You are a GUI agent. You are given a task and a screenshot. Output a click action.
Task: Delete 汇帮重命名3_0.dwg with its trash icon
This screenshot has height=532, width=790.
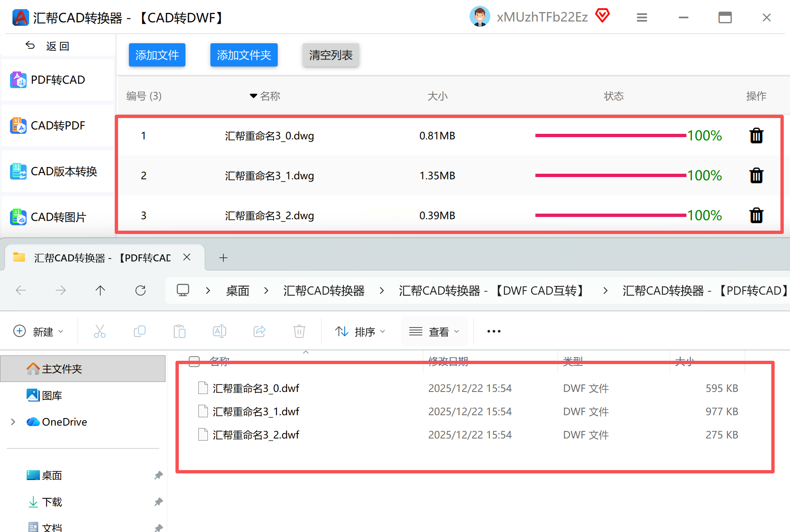tap(756, 135)
